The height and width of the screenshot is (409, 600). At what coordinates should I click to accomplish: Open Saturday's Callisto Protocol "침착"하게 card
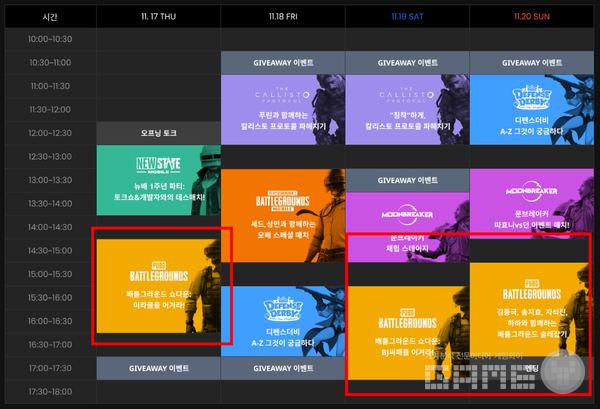(x=407, y=109)
